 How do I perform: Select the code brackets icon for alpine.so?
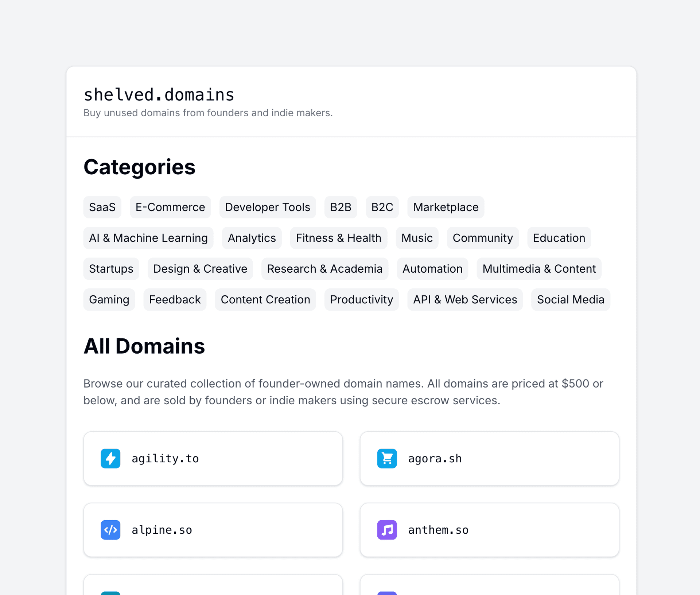[x=110, y=530]
